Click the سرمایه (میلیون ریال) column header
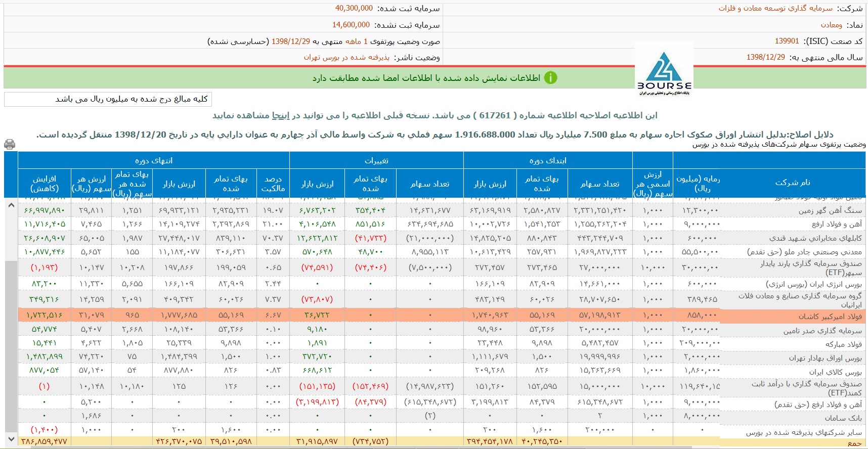 (x=698, y=183)
